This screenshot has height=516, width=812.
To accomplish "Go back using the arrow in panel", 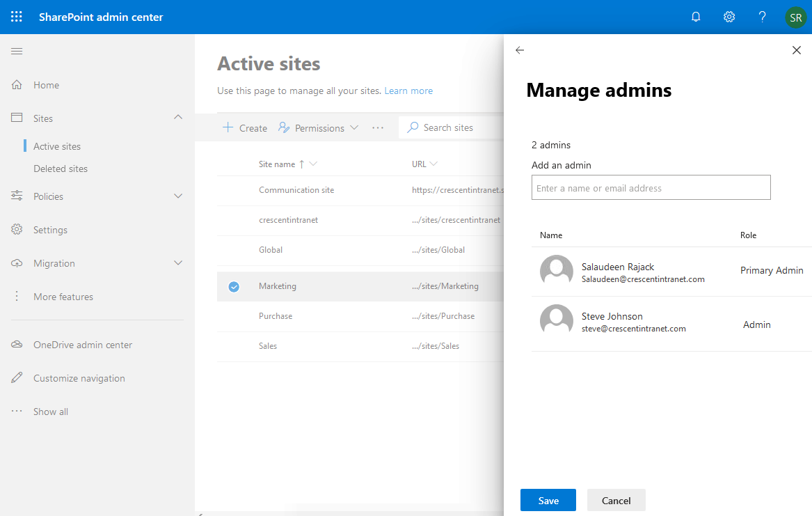I will pyautogui.click(x=519, y=50).
